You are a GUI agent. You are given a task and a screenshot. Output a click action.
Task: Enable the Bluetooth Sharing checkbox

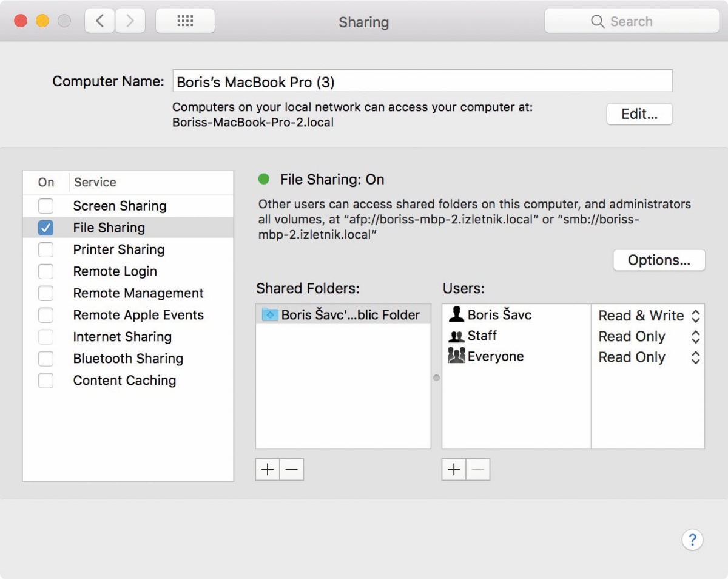(x=45, y=359)
